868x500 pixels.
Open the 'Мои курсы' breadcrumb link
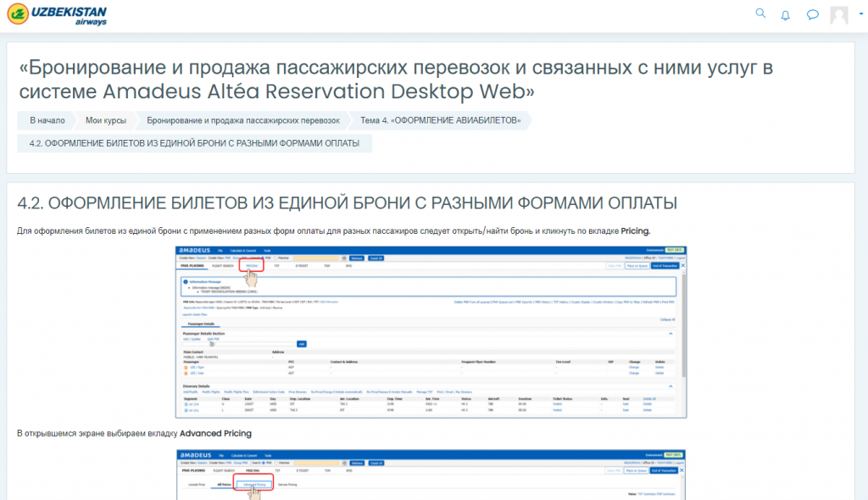pyautogui.click(x=105, y=121)
